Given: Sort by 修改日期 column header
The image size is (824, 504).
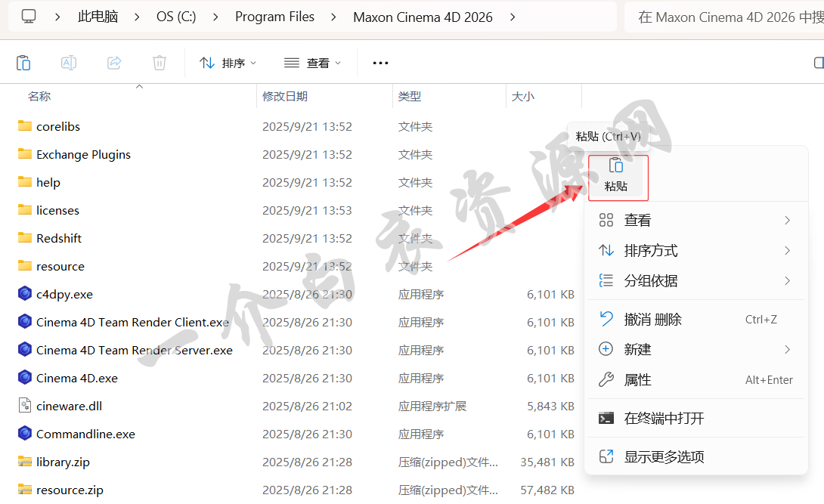Looking at the screenshot, I should coord(285,97).
